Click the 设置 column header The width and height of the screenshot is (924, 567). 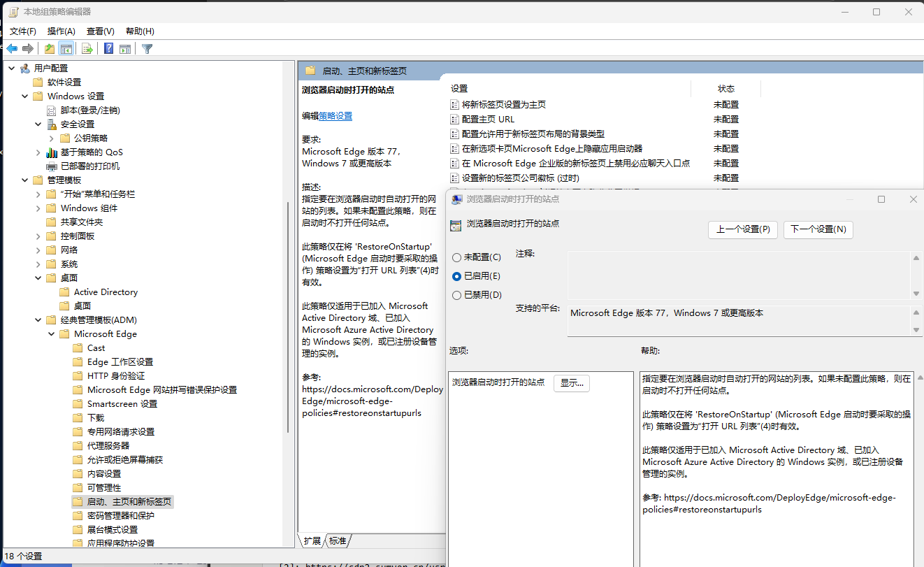[x=459, y=89]
